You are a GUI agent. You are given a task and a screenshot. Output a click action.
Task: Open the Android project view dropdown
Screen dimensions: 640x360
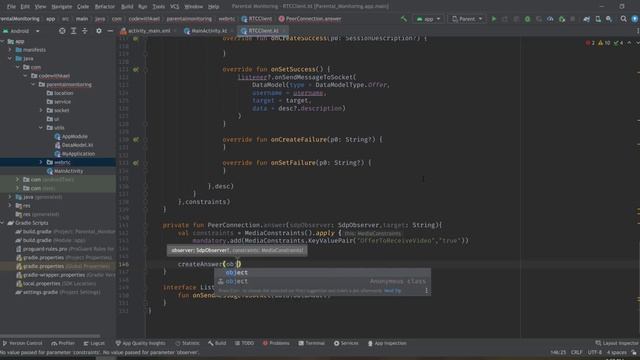(x=22, y=31)
